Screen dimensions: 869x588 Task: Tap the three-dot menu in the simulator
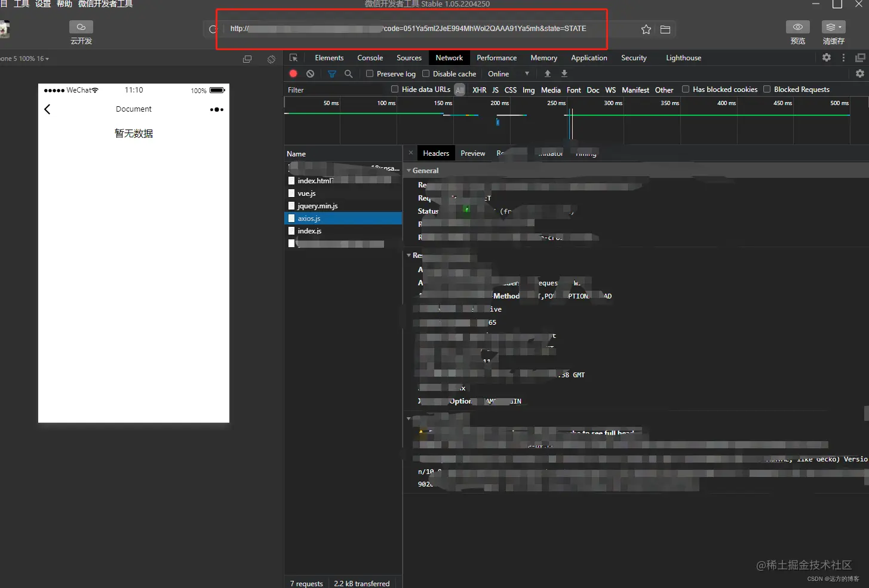[217, 110]
